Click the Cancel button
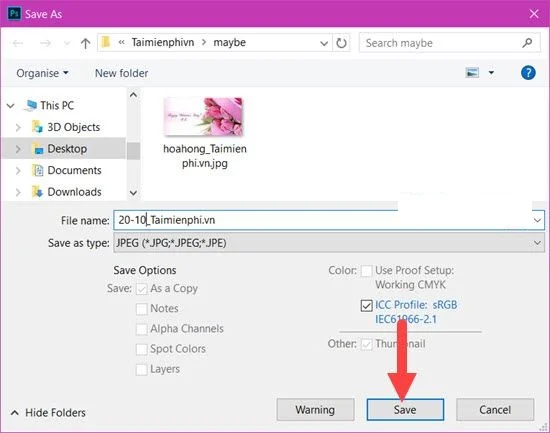The width and height of the screenshot is (550, 433). click(x=495, y=409)
